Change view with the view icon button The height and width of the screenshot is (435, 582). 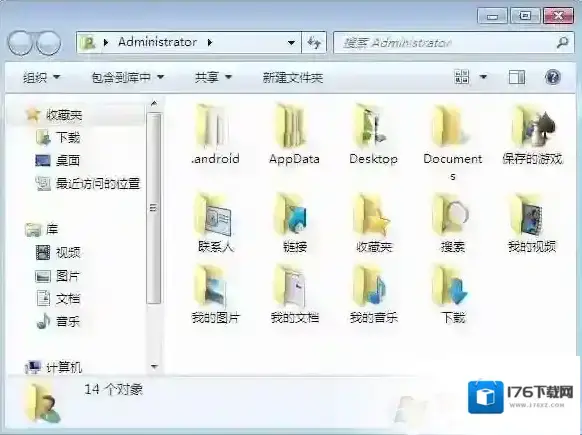(x=462, y=77)
